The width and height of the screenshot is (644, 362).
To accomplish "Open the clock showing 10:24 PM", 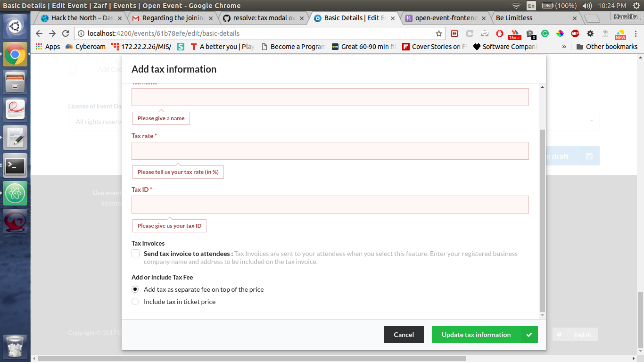I will tap(612, 6).
